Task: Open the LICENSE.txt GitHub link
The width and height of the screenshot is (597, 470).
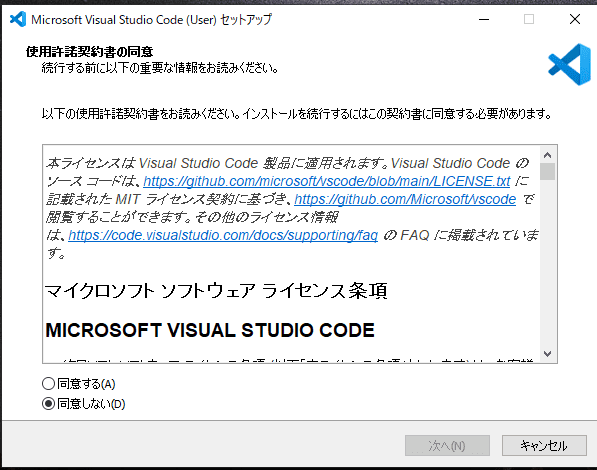Action: click(x=327, y=181)
